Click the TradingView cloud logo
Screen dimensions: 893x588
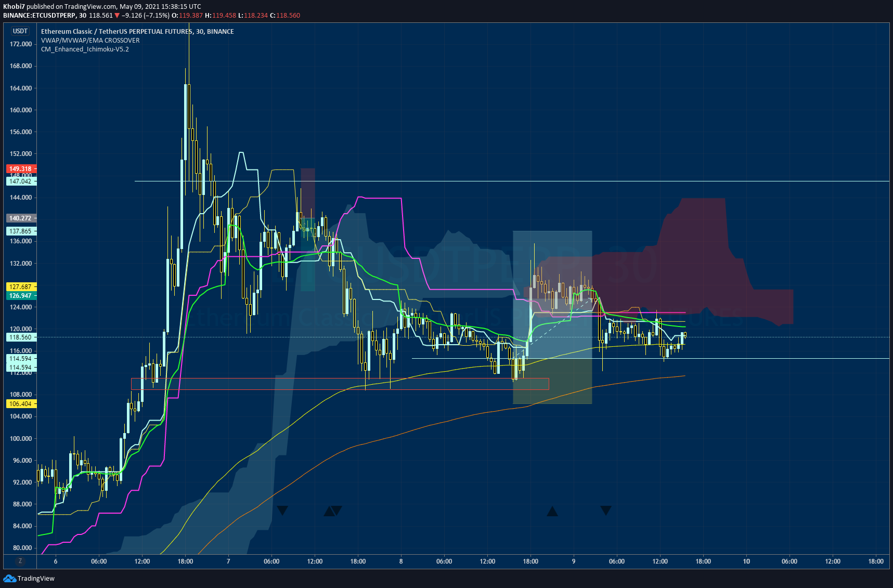[9, 578]
